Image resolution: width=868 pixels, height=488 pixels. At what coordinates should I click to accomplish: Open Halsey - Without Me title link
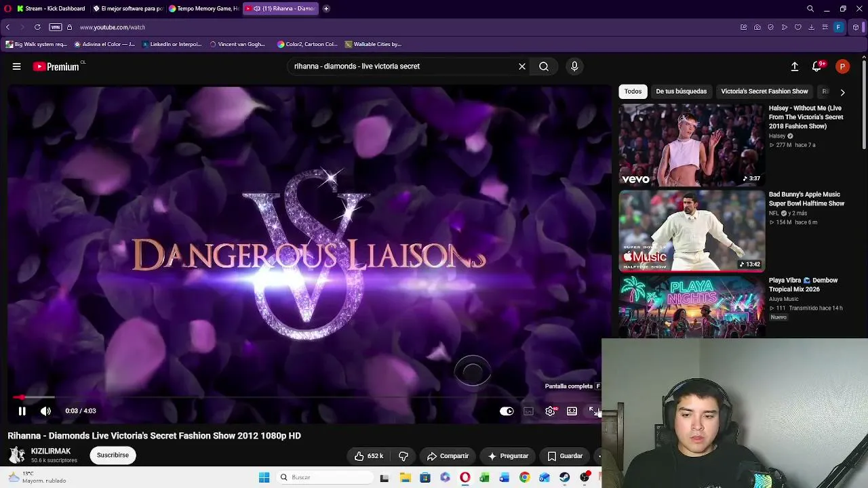(x=806, y=117)
